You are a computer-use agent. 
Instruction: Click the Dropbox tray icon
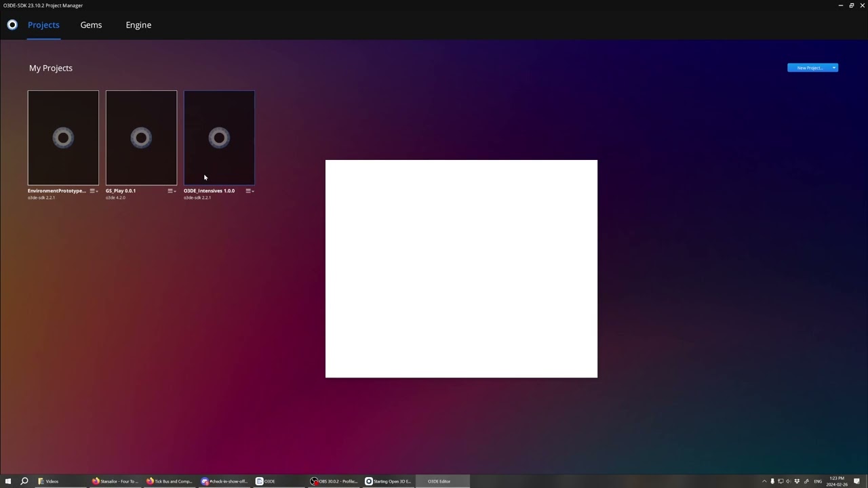point(797,481)
